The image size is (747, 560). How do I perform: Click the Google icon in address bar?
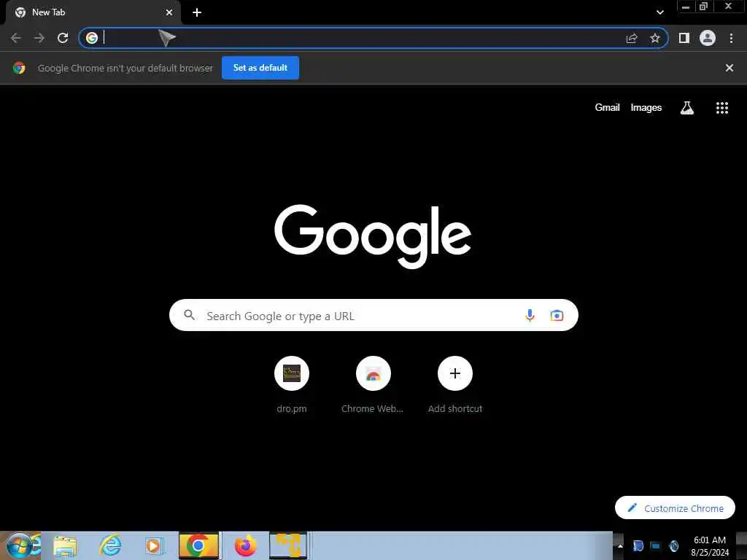point(92,38)
